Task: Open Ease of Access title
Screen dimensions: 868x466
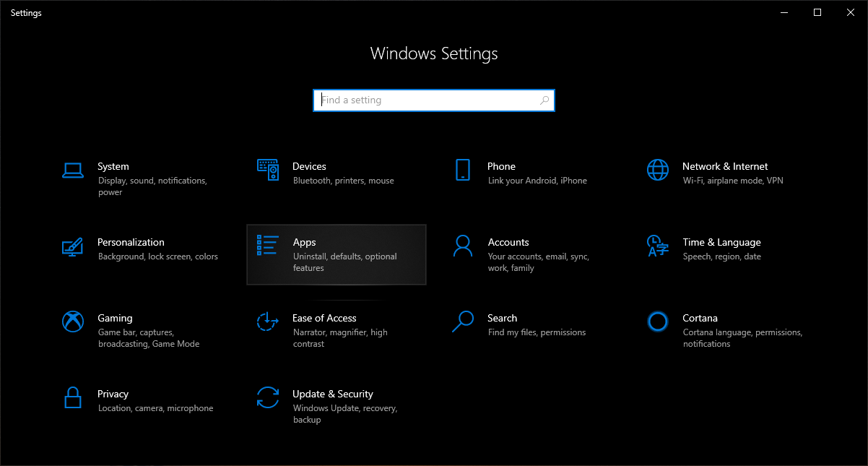Action: point(324,318)
